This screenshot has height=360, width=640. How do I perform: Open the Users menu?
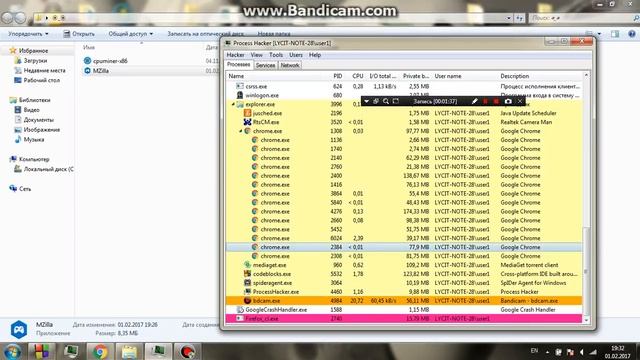click(x=296, y=55)
